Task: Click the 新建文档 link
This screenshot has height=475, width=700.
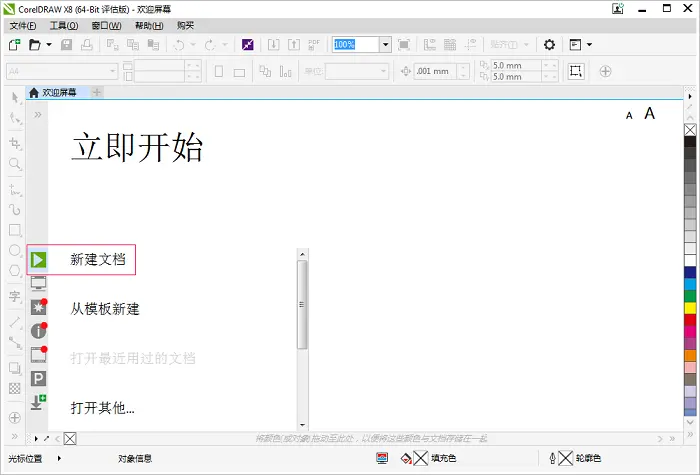Action: (98, 259)
